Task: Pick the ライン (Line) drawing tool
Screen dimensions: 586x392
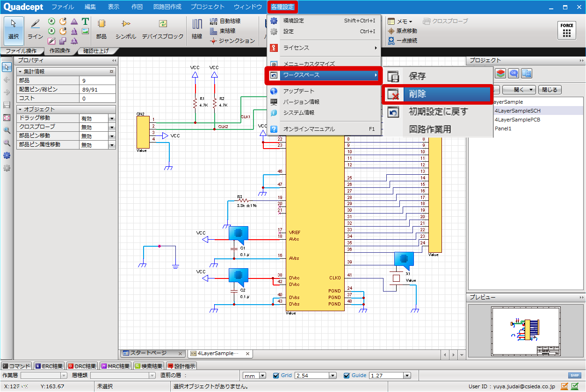Action: tap(35, 29)
